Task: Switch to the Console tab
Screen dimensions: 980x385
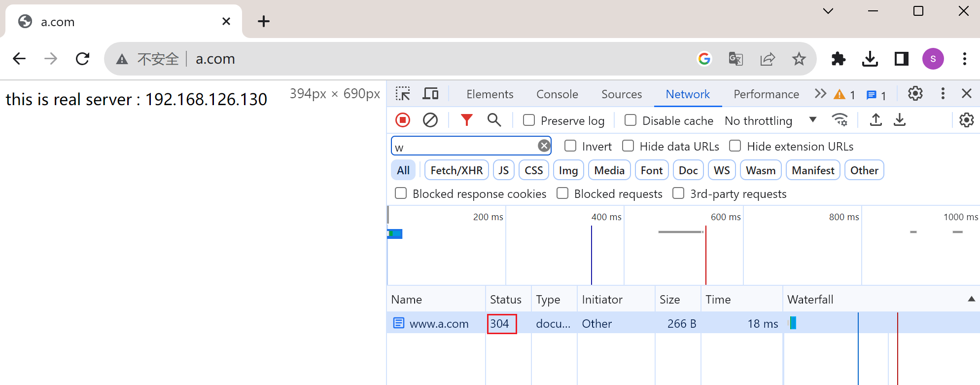Action: point(557,94)
